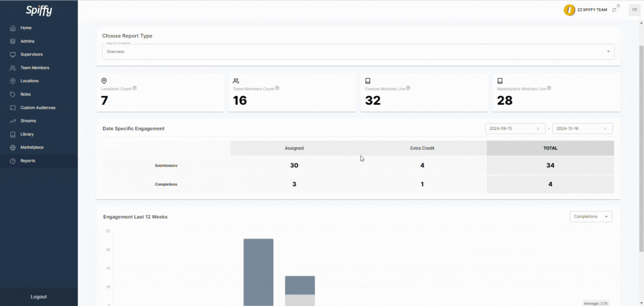
Task: Click the Home icon in sidebar
Action: (x=13, y=28)
